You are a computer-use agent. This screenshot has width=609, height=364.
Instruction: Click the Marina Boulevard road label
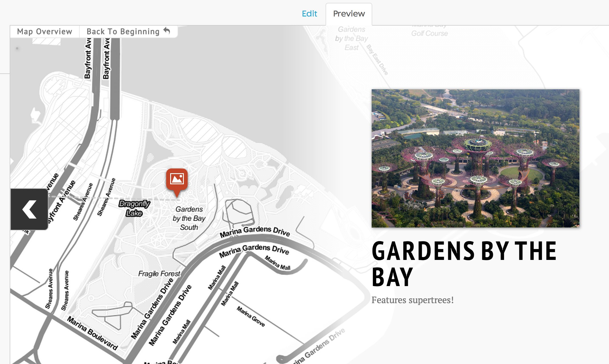point(92,333)
